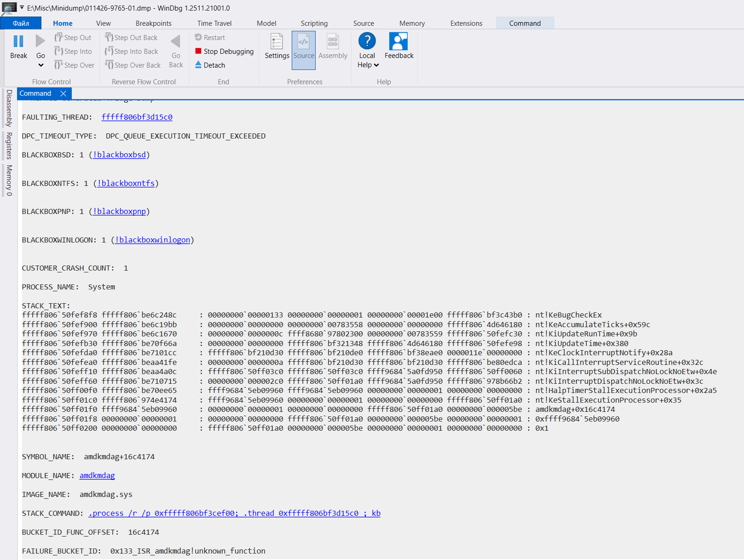Click the nt!HalpTimerStallExecutionProcessor+0x2a5 frame
The height and width of the screenshot is (560, 744).
pos(626,391)
